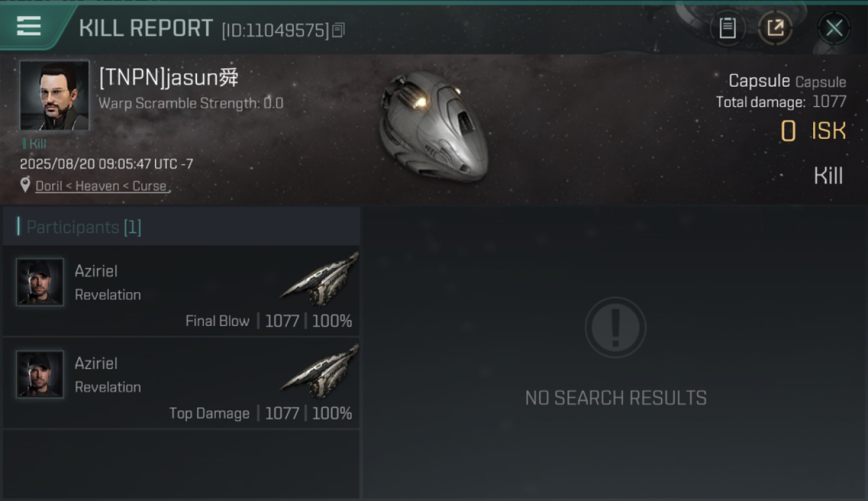
Task: Click Aziriel name in Final Blow entry
Action: (x=96, y=271)
